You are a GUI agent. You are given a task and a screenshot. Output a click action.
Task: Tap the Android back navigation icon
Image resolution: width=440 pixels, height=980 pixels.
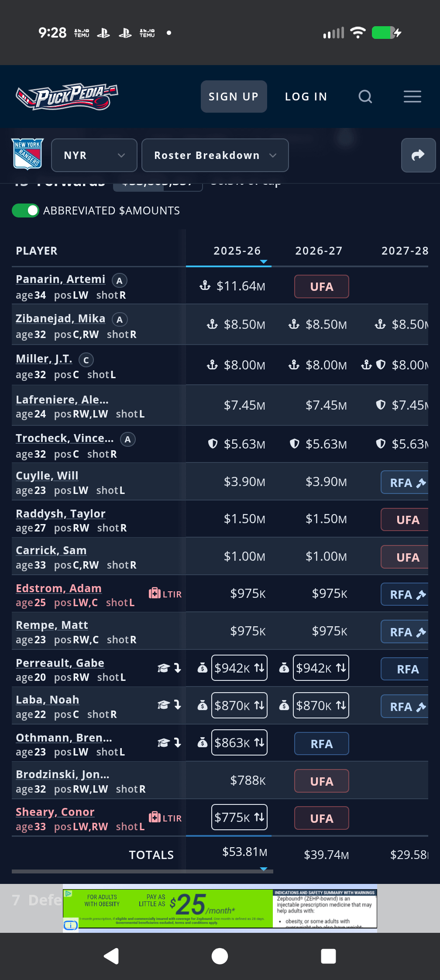tap(112, 956)
